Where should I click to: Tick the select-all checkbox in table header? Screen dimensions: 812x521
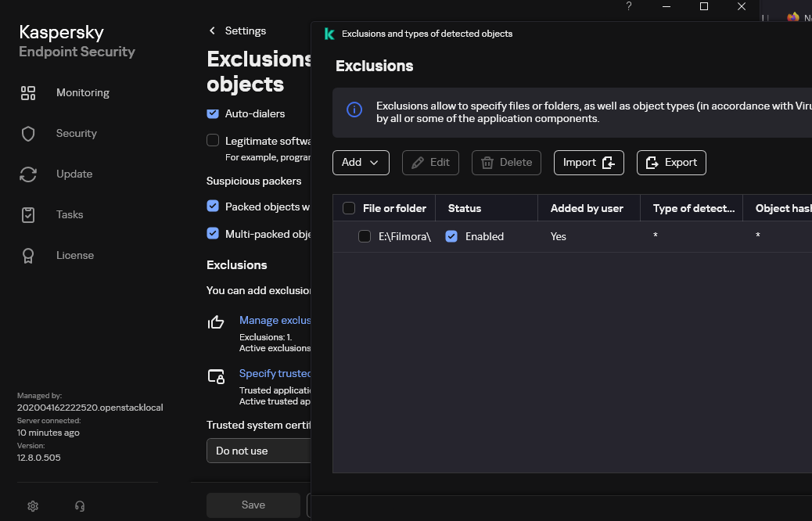(x=349, y=208)
